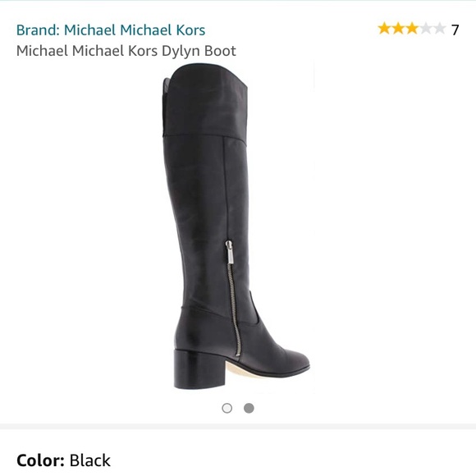This screenshot has width=476, height=476.
Task: Click the gray divider below image
Action: click(x=238, y=427)
